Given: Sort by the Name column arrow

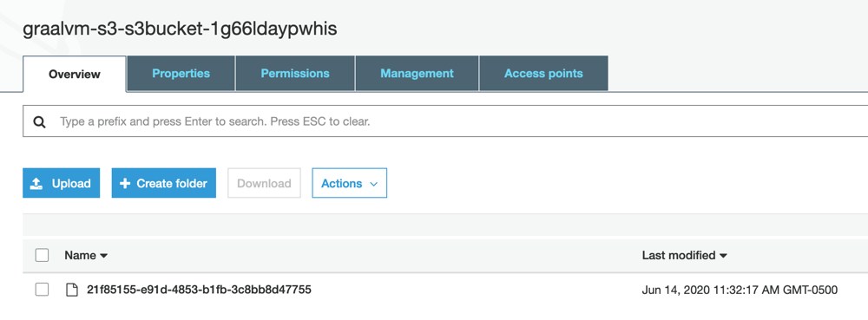Looking at the screenshot, I should [103, 256].
